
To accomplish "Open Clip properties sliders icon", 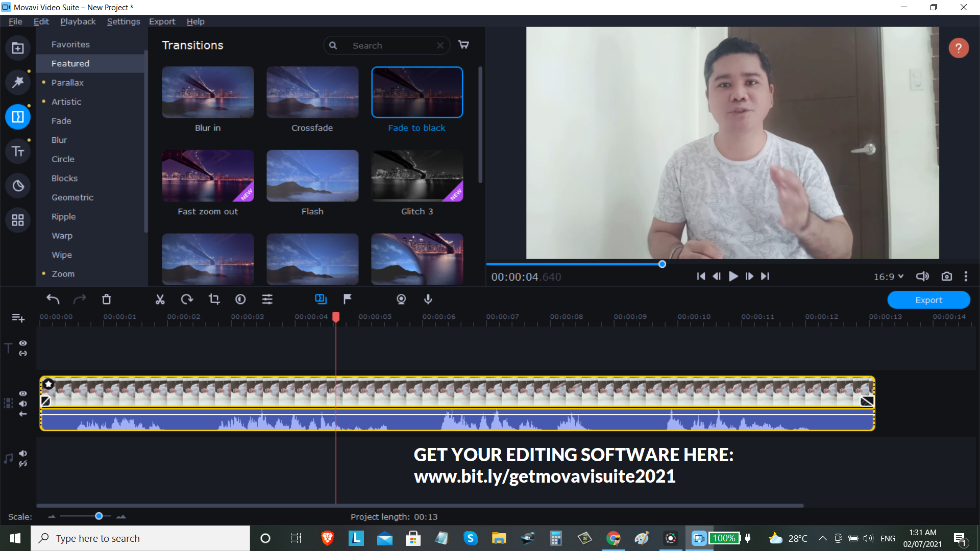I will click(267, 299).
